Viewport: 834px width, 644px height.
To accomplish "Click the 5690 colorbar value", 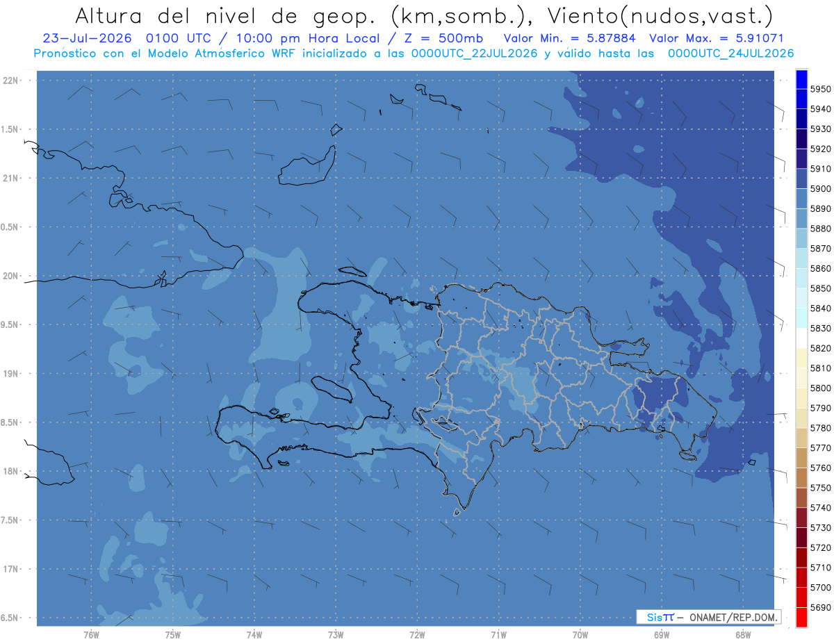I will click(x=820, y=607).
